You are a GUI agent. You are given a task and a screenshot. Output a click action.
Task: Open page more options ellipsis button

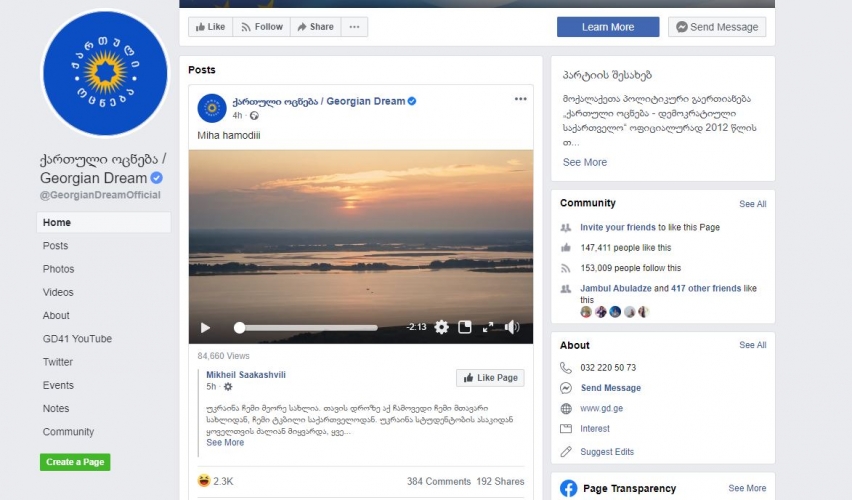click(x=353, y=27)
